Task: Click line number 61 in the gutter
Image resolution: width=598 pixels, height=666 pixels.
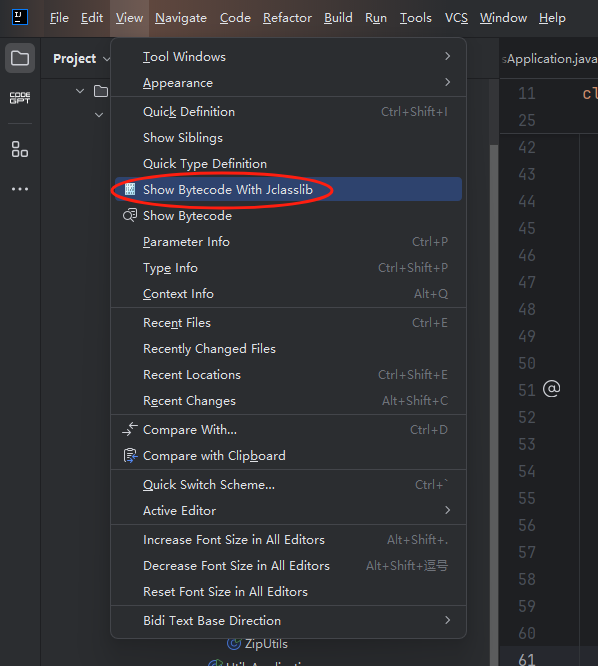Action: (527, 659)
